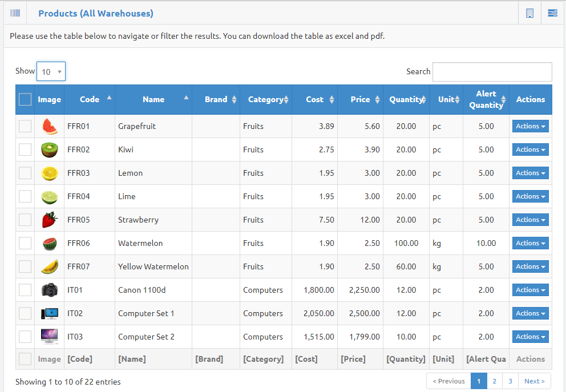
Task: Click the Computer Set 1 image
Action: pyautogui.click(x=50, y=314)
